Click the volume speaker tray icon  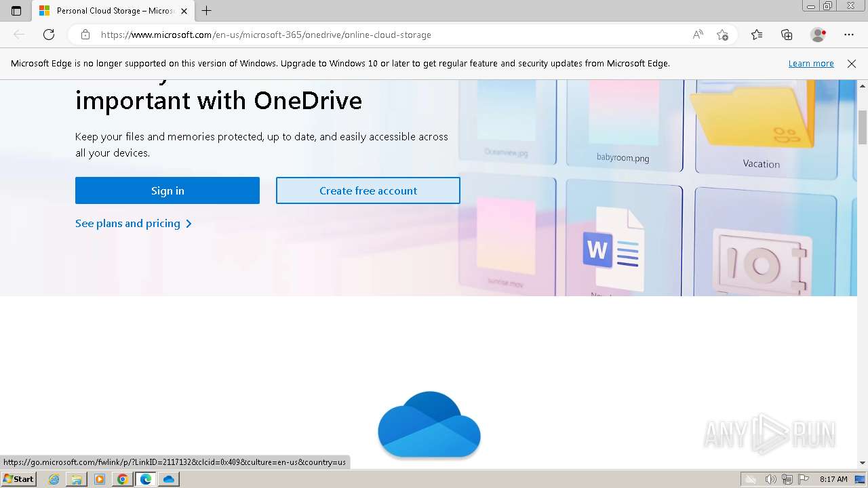click(x=770, y=479)
